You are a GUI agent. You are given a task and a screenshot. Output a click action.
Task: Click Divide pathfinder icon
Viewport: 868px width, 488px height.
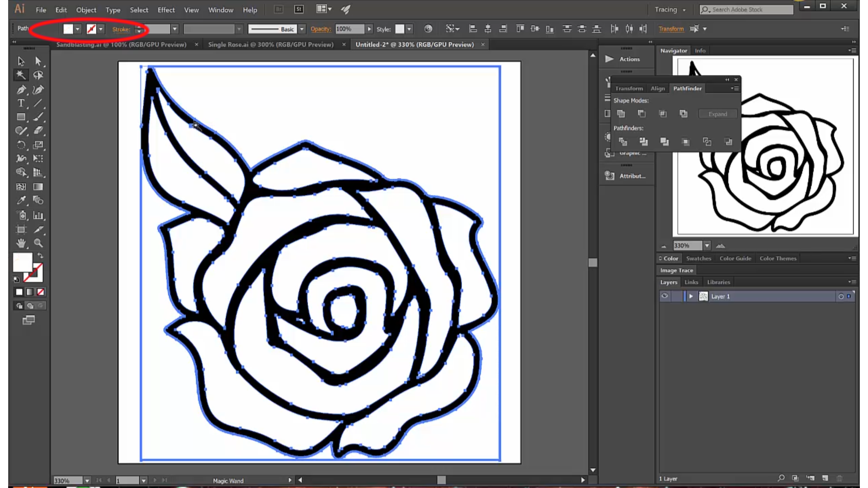click(623, 142)
